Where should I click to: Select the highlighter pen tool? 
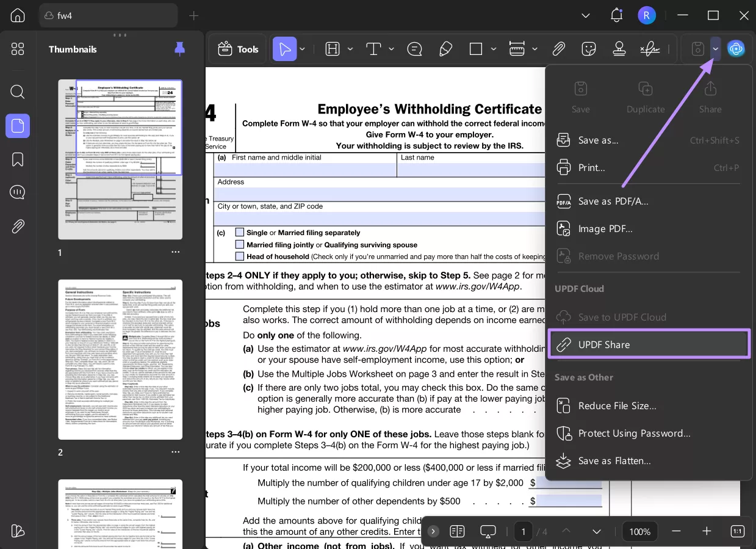click(445, 49)
